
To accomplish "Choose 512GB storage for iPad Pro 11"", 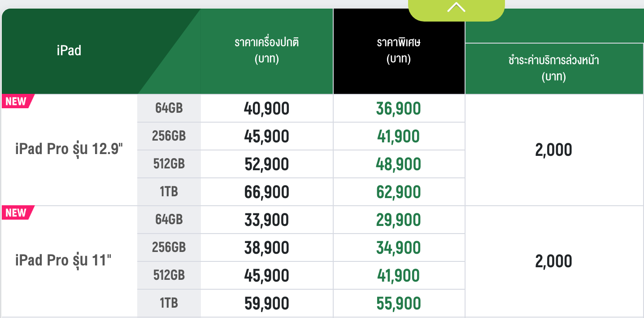I will pos(169,275).
